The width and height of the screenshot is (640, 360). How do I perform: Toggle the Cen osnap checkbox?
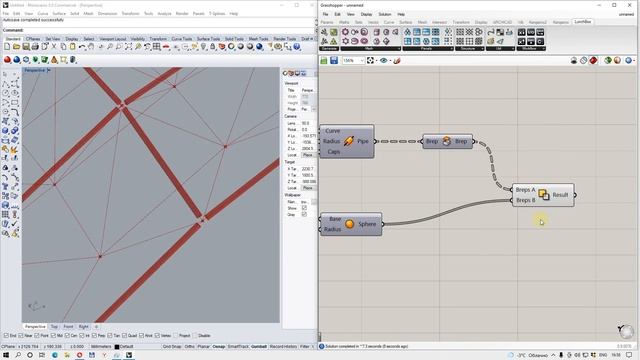(68, 336)
